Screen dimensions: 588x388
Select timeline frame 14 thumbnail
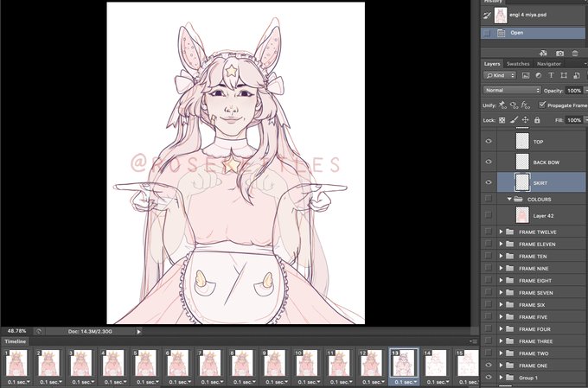[436, 363]
